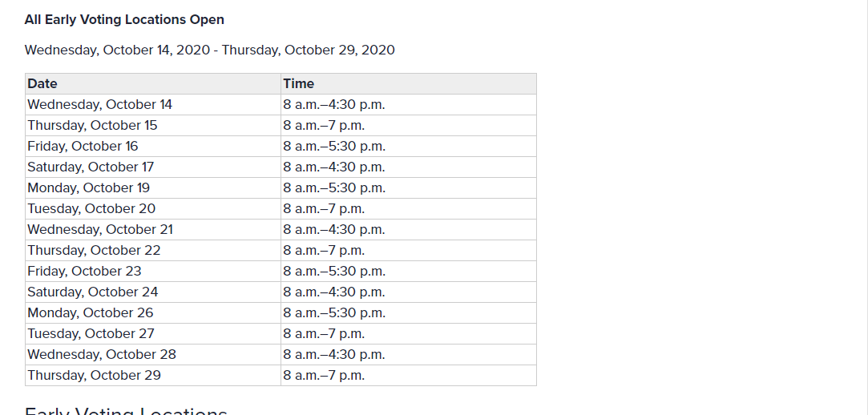Viewport: 868px width, 415px height.
Task: Select the Wednesday, October 21 date cell
Action: point(153,230)
